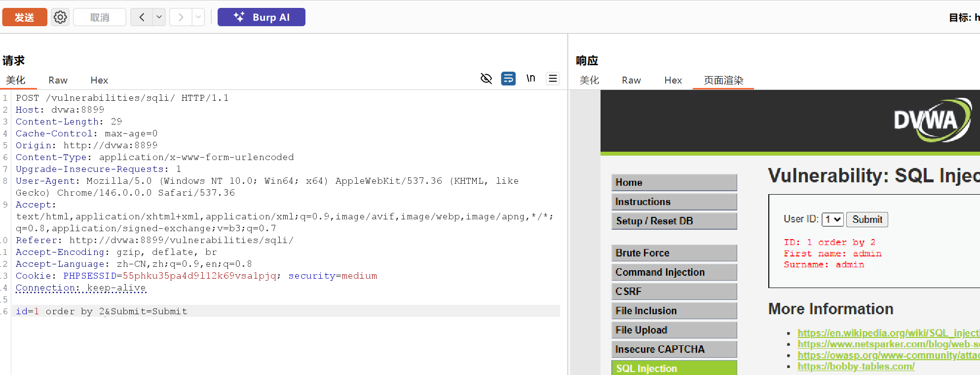The width and height of the screenshot is (980, 375).
Task: Switch the request view to the 美化 tab
Action: [x=16, y=80]
